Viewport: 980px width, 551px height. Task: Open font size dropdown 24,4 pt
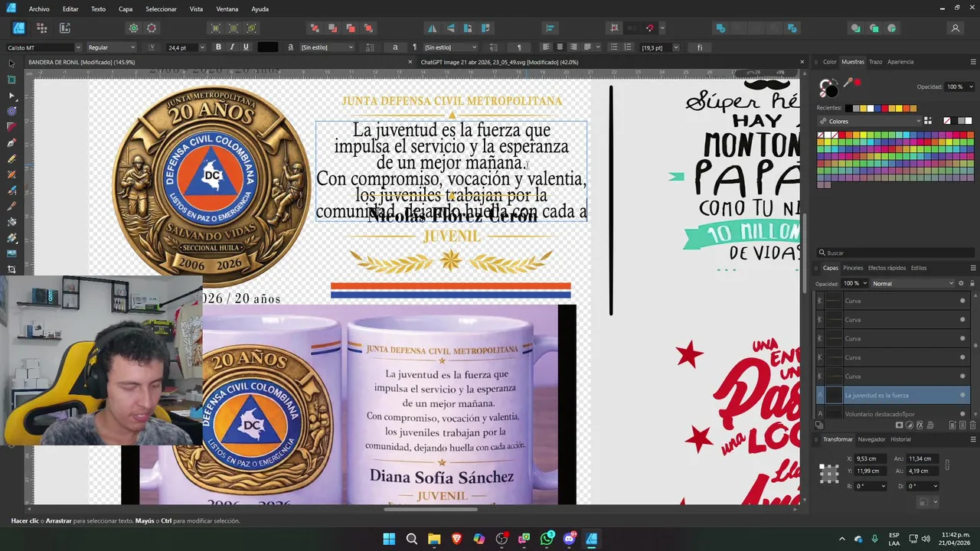(x=186, y=47)
